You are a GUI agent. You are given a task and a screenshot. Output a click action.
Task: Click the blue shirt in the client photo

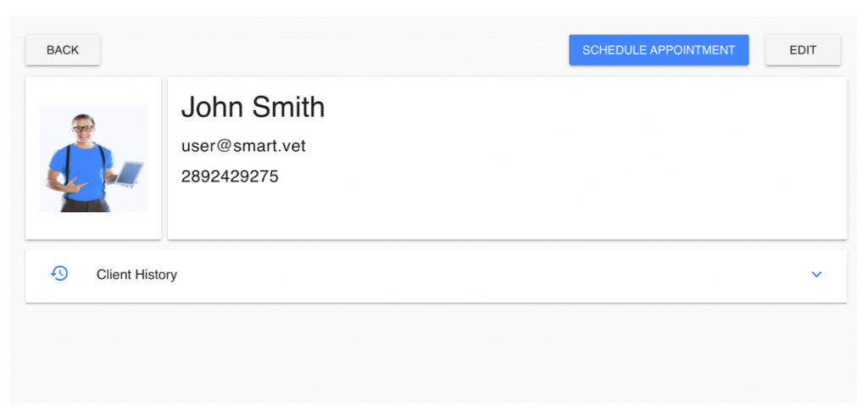coord(83,166)
